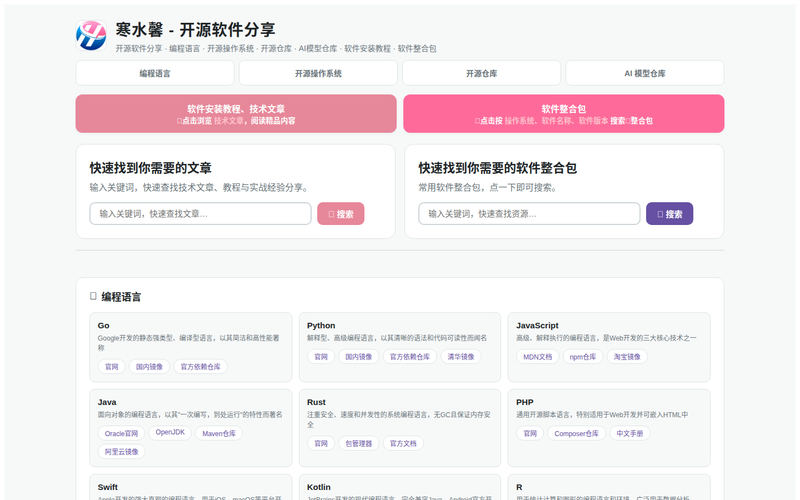The width and height of the screenshot is (800, 500).
Task: Open the 软件安装教程、技术文章 banner
Action: [236, 114]
